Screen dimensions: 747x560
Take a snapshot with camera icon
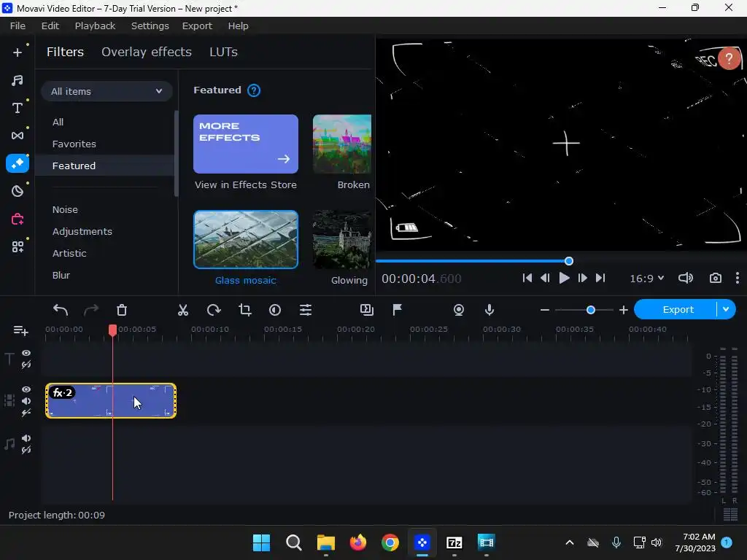point(715,278)
